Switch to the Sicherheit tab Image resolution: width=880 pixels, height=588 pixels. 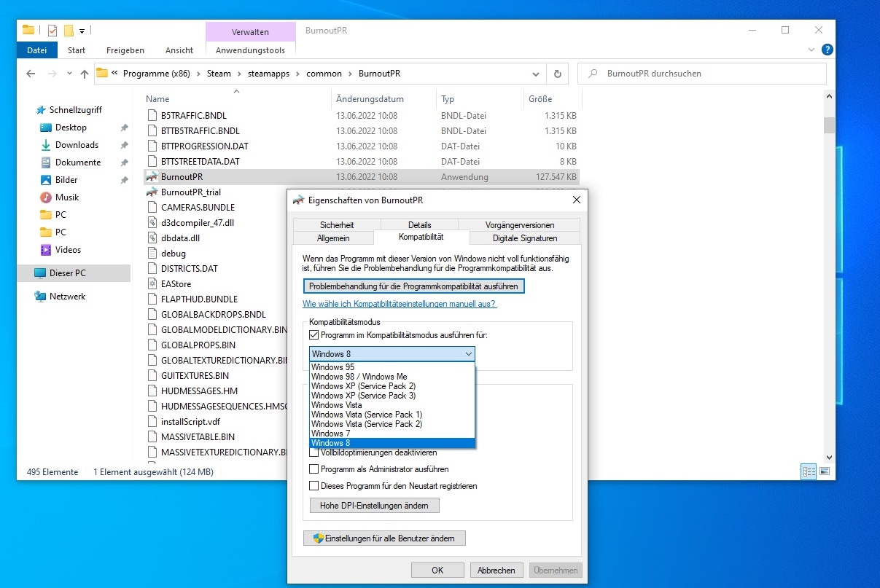pyautogui.click(x=337, y=225)
